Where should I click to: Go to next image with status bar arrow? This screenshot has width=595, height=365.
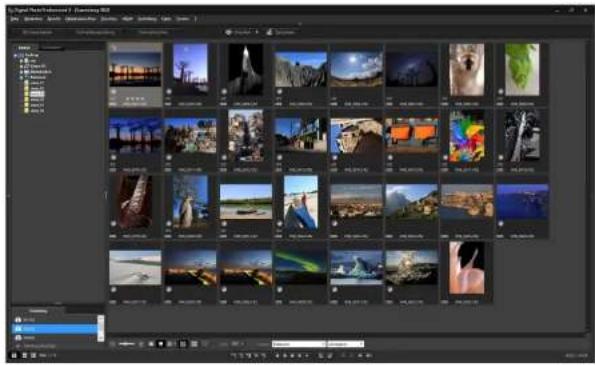tap(368, 356)
